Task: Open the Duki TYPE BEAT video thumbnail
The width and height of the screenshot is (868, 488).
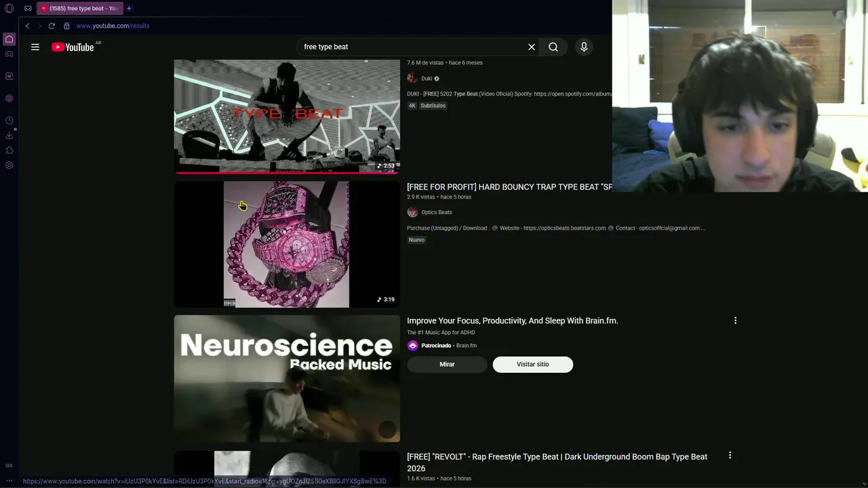Action: click(x=287, y=116)
